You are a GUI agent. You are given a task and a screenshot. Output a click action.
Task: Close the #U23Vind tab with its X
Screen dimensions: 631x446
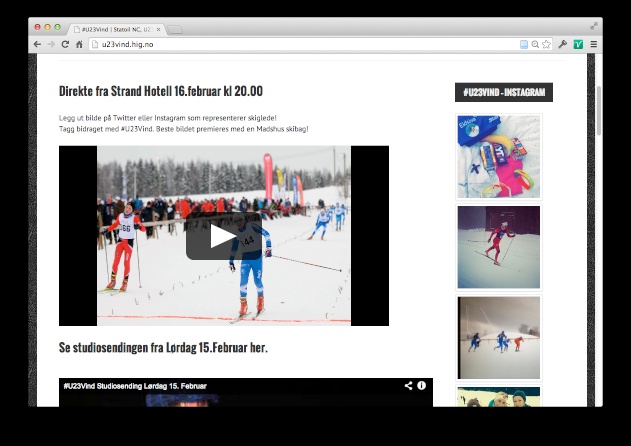click(x=159, y=29)
